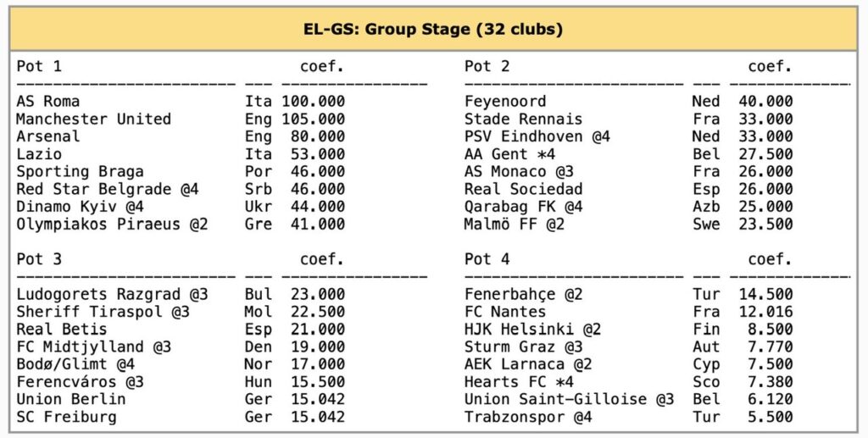The height and width of the screenshot is (438, 868).
Task: Select AS Roma in Pot 1
Action: tap(48, 101)
